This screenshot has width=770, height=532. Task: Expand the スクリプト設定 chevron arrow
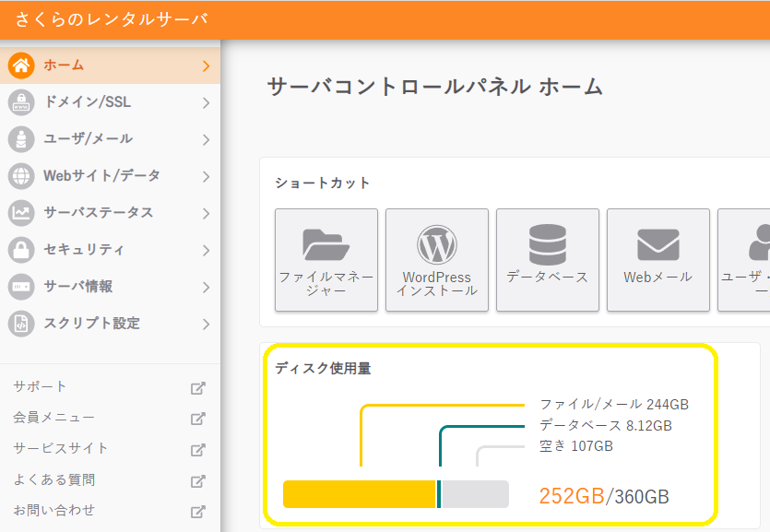(x=207, y=324)
